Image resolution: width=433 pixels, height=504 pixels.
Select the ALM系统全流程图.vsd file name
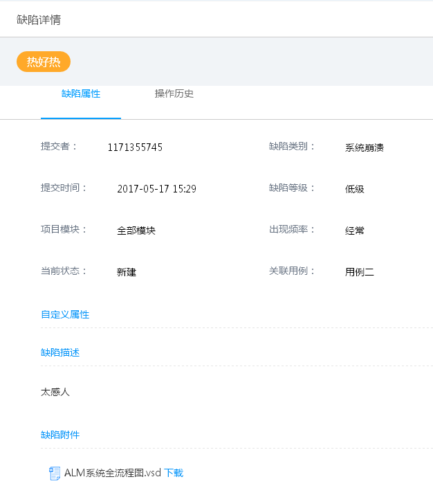[x=112, y=474]
